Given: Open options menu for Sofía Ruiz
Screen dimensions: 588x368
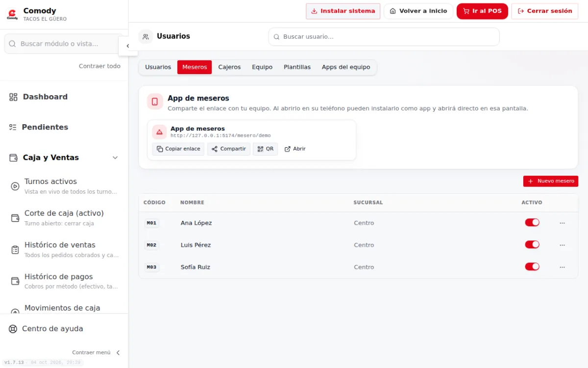Looking at the screenshot, I should coord(562,267).
